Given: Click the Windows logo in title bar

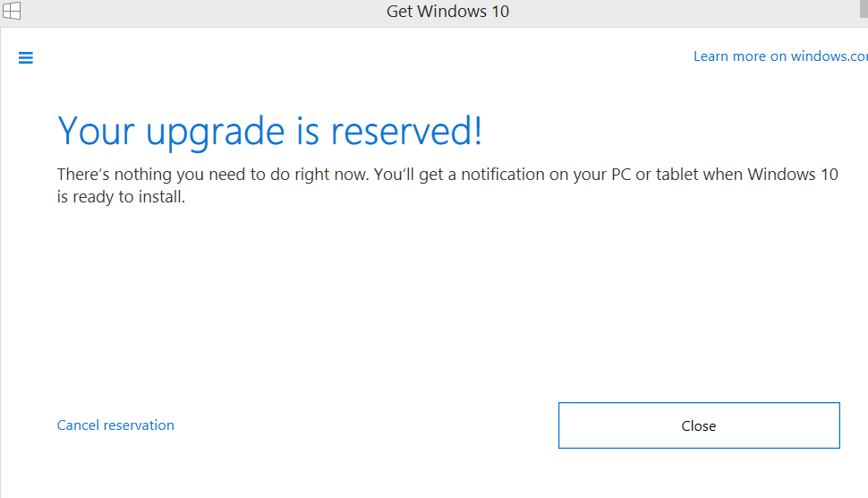Looking at the screenshot, I should 11,12.
